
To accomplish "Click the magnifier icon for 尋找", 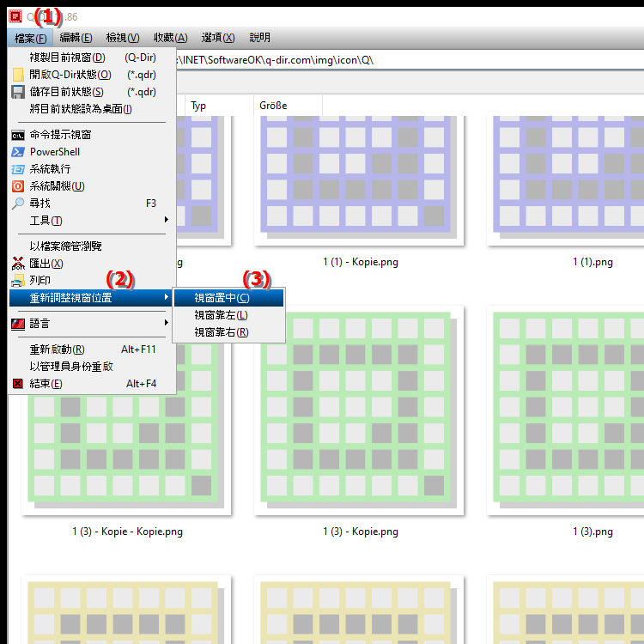I will pos(18,204).
